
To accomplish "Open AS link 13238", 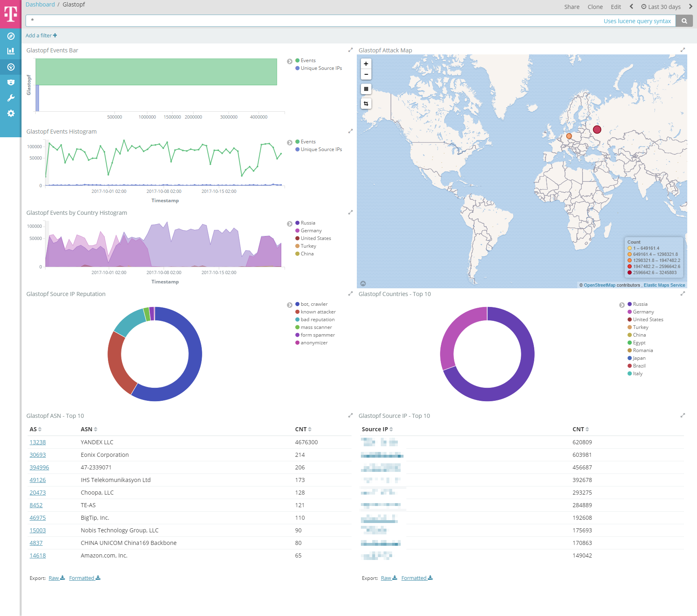I will (38, 442).
